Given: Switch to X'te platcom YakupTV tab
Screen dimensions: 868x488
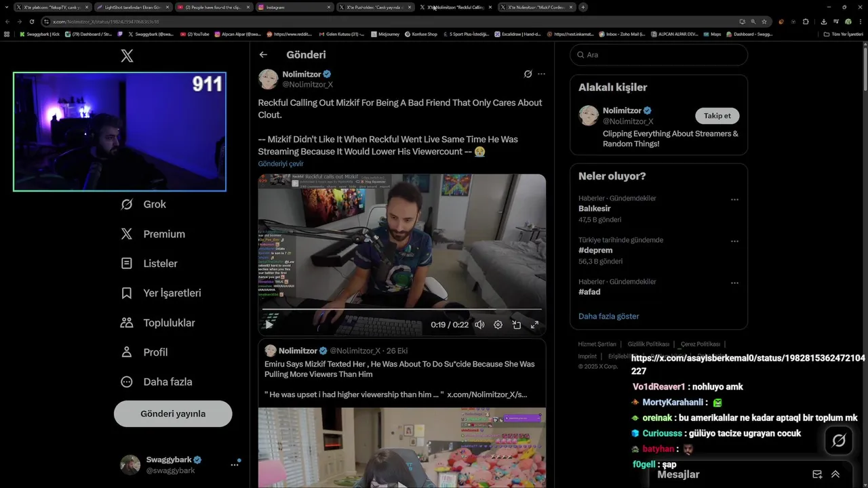Looking at the screenshot, I should 52,7.
